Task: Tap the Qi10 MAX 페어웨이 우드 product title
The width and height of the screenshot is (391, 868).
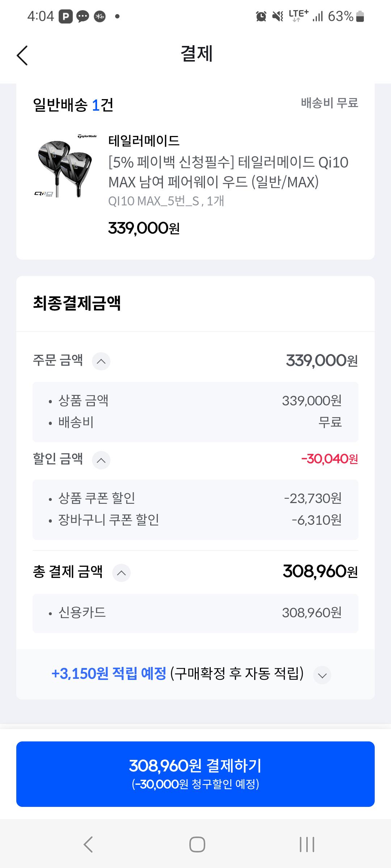Action: click(x=228, y=172)
